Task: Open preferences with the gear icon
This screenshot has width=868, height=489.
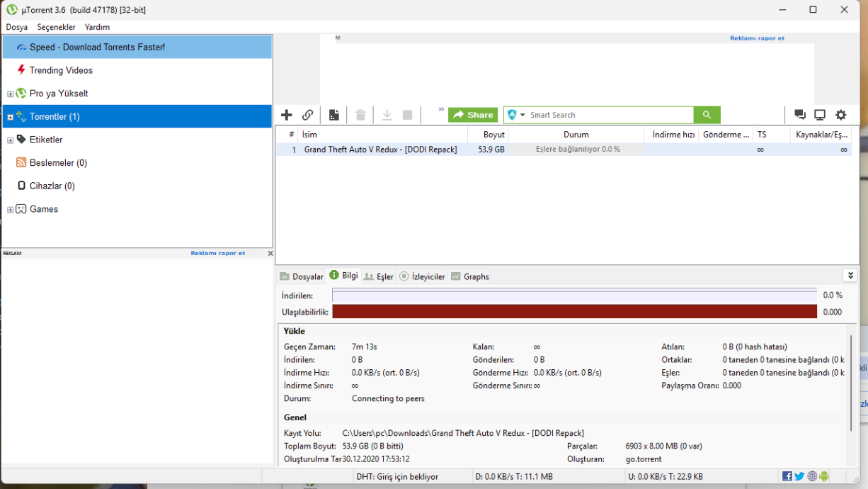Action: [840, 115]
